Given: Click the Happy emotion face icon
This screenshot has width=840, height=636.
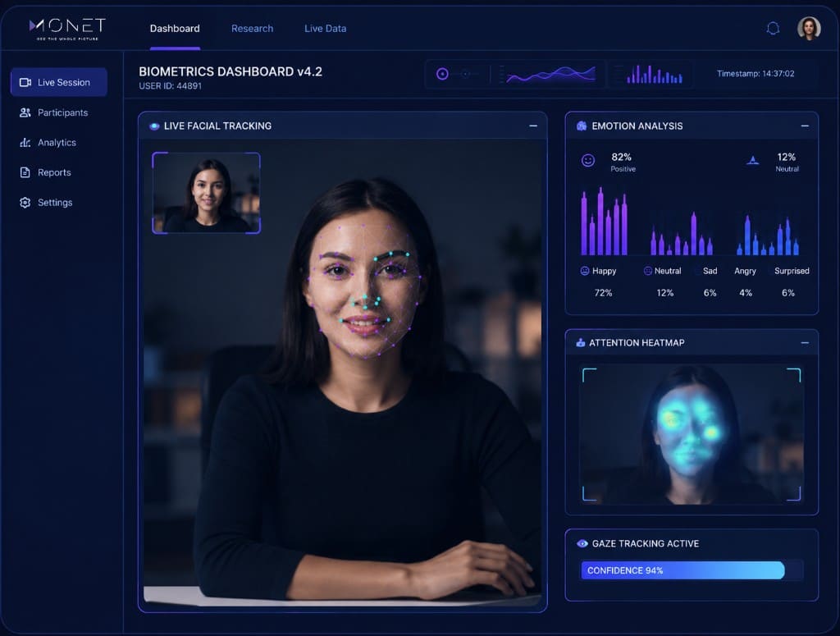Looking at the screenshot, I should [x=584, y=271].
